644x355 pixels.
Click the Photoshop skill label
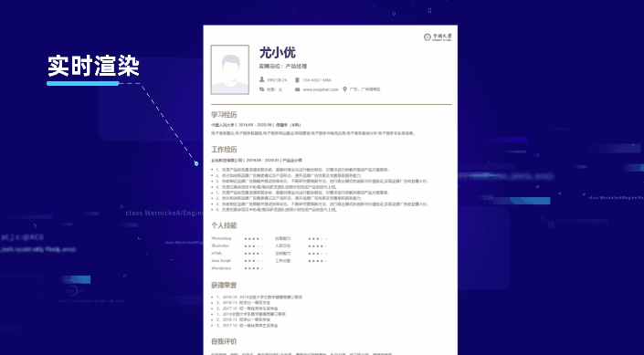(221, 238)
